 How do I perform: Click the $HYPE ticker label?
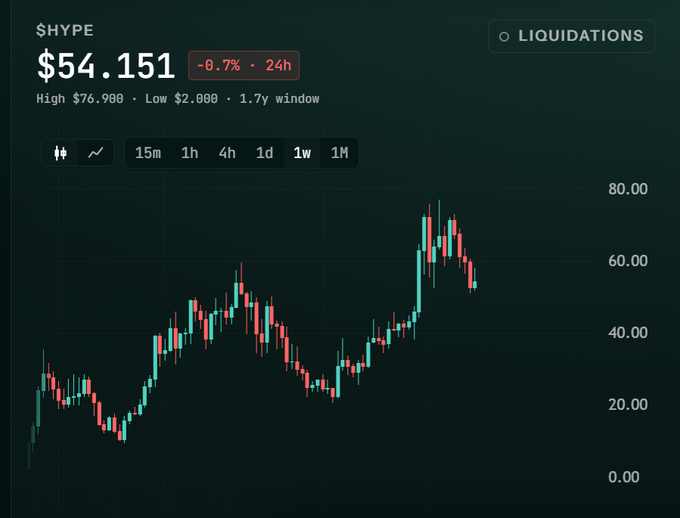tap(65, 30)
